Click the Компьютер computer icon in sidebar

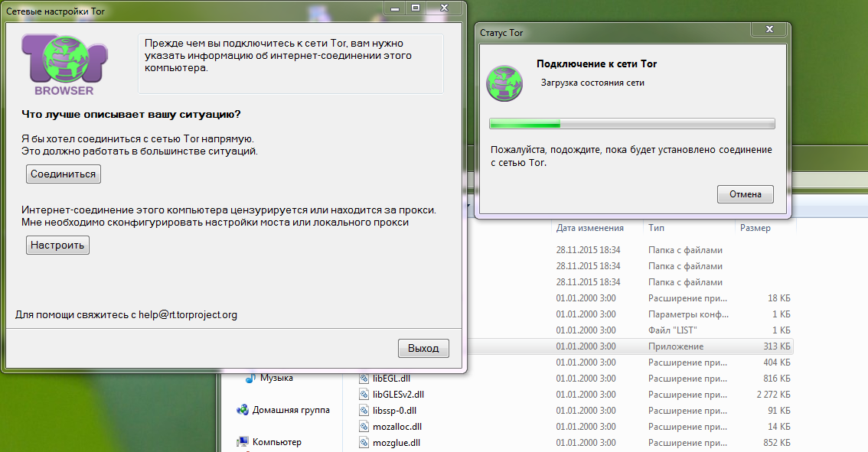(x=243, y=442)
